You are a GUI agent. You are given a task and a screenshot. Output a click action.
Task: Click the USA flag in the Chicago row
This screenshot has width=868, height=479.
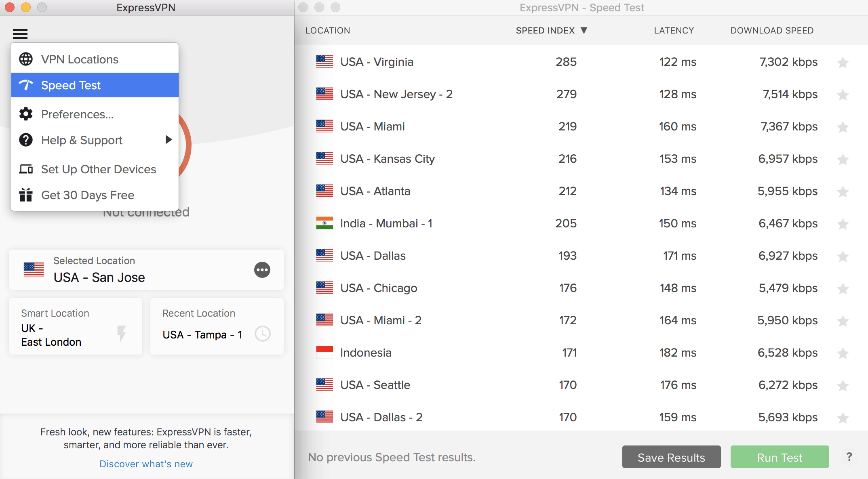[324, 288]
